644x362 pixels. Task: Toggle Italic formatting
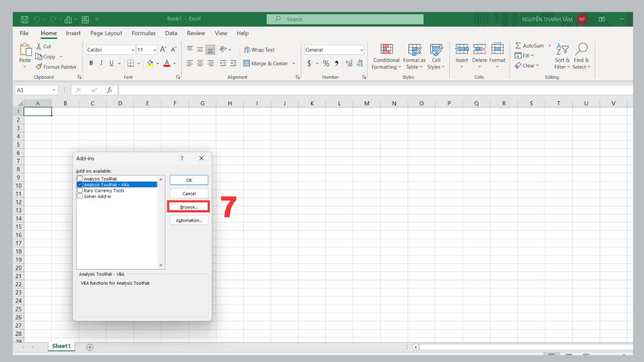[x=101, y=63]
